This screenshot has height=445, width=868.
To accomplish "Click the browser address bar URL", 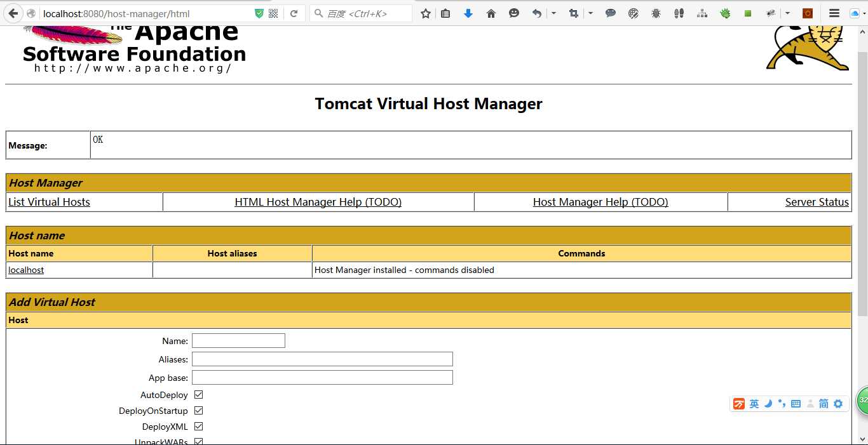I will click(x=116, y=13).
